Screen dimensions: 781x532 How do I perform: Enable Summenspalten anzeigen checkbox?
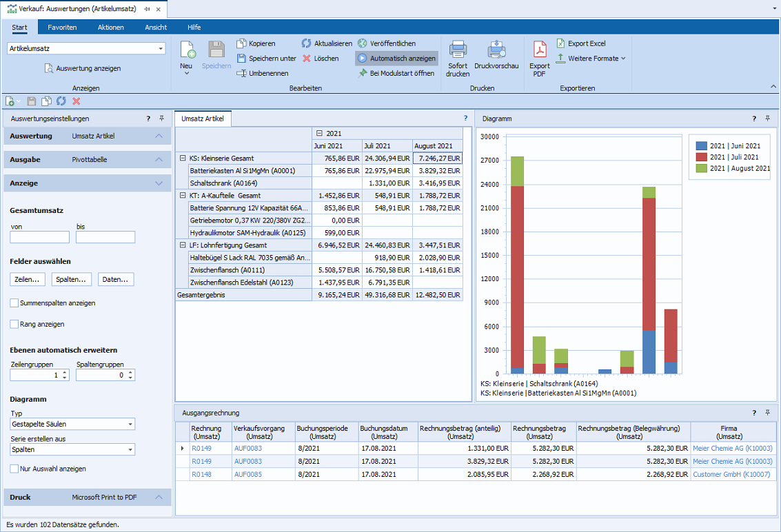tap(14, 303)
